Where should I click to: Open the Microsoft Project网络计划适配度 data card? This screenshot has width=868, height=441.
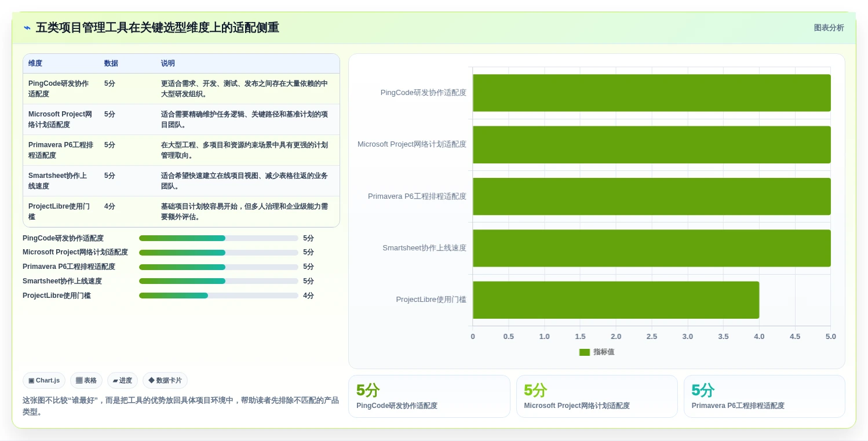(x=597, y=396)
